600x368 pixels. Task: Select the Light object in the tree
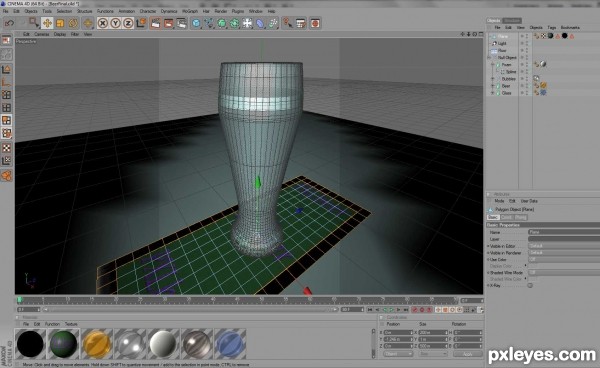coord(502,43)
